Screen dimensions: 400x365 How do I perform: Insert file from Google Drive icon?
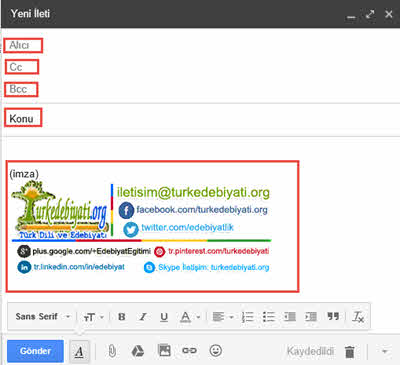tap(138, 351)
